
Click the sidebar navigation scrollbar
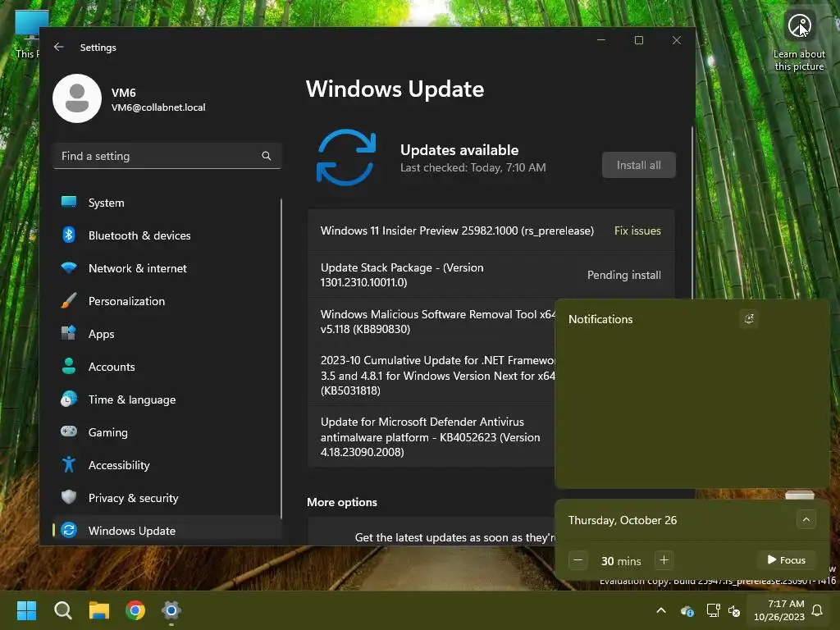click(x=281, y=359)
